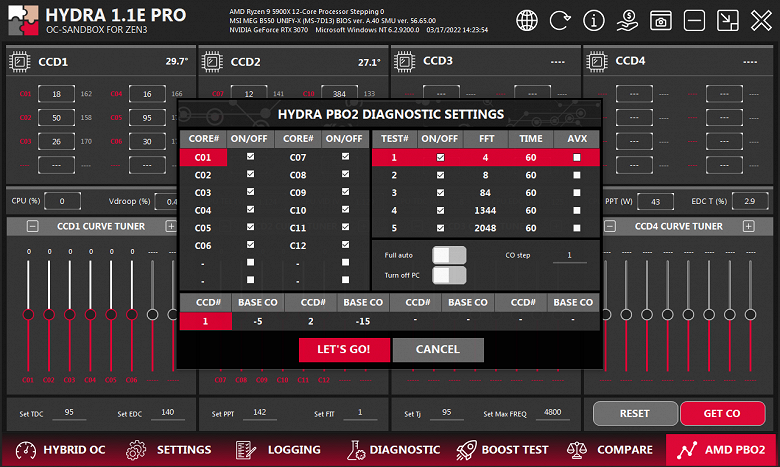Expand CCD4 Curve Tuner with plus button
This screenshot has width=780, height=467.
[x=749, y=226]
